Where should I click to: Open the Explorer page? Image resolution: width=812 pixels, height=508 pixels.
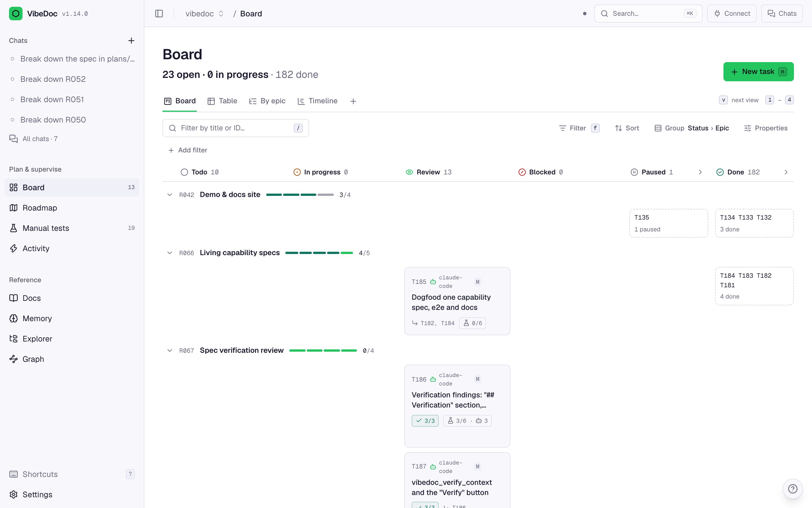(72, 339)
